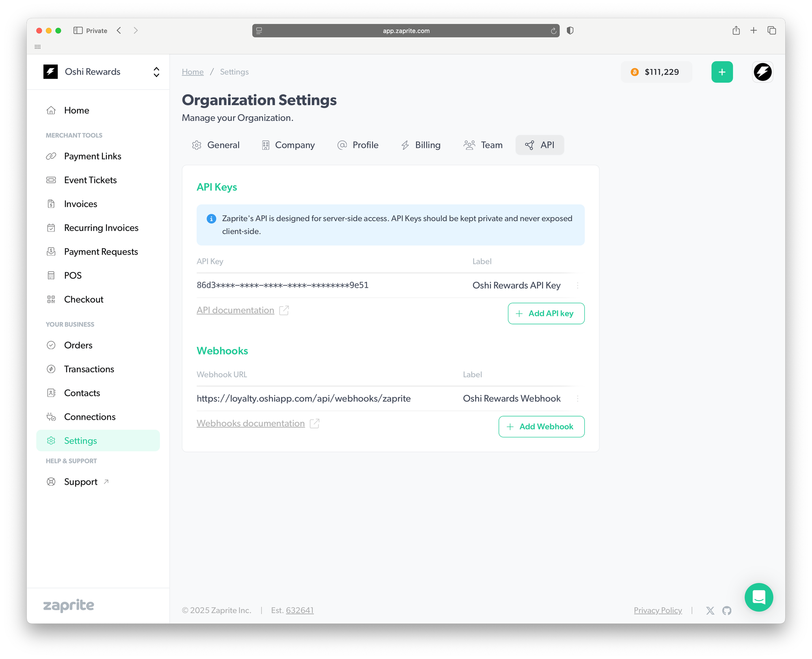Select the API tab
The height and width of the screenshot is (659, 812).
(539, 145)
